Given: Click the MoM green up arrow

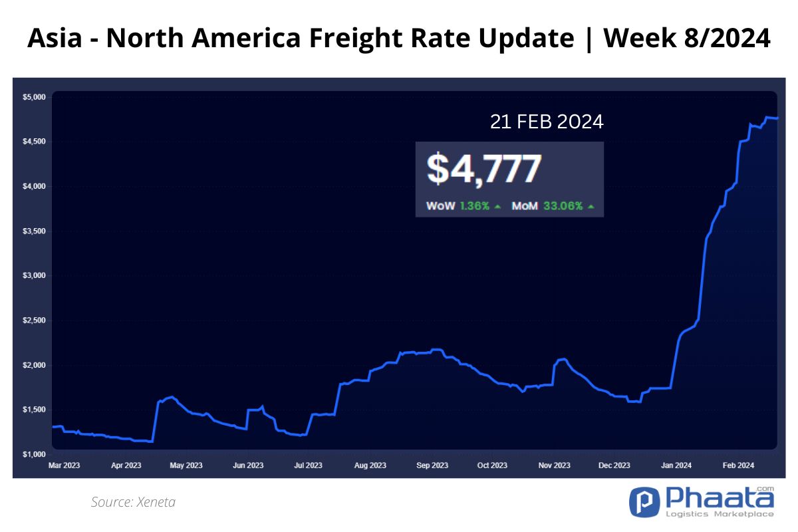Looking at the screenshot, I should 591,207.
